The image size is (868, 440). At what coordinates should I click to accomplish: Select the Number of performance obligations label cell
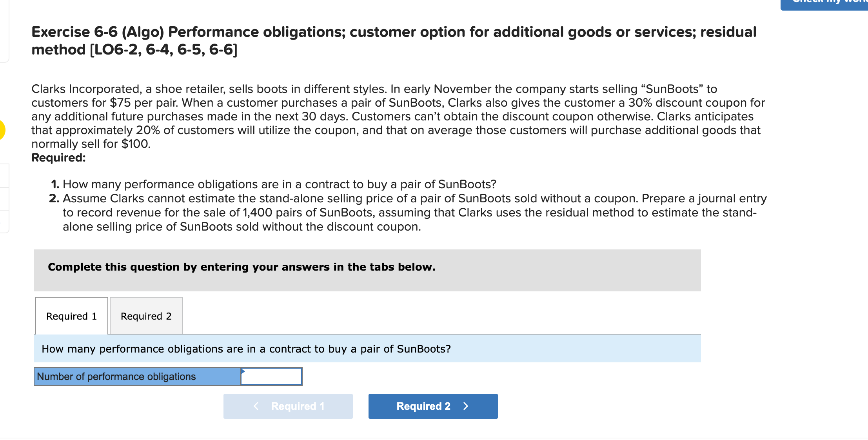click(x=136, y=376)
